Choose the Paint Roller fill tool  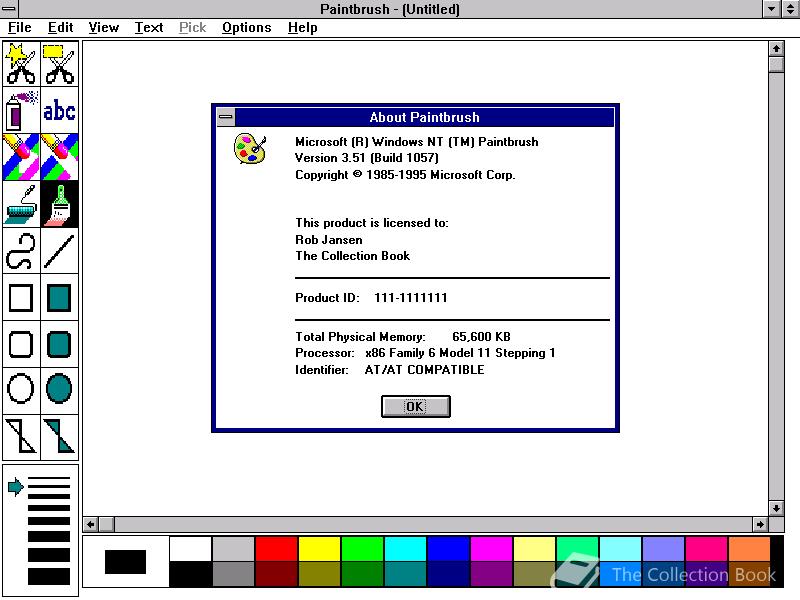coord(21,204)
